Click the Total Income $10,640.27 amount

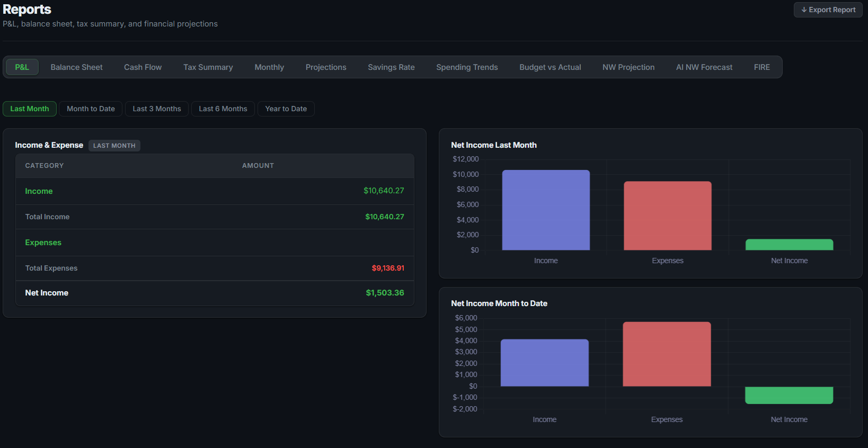click(385, 217)
